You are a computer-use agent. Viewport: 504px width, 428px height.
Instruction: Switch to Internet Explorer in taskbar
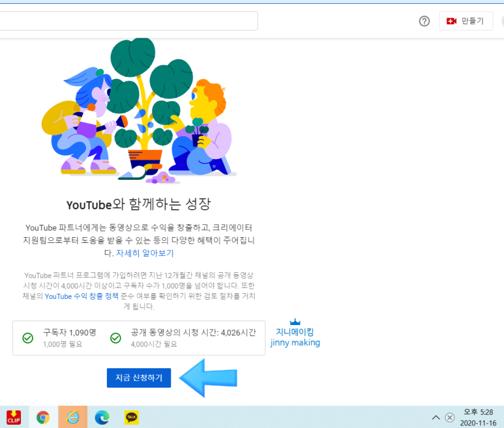coord(72,417)
